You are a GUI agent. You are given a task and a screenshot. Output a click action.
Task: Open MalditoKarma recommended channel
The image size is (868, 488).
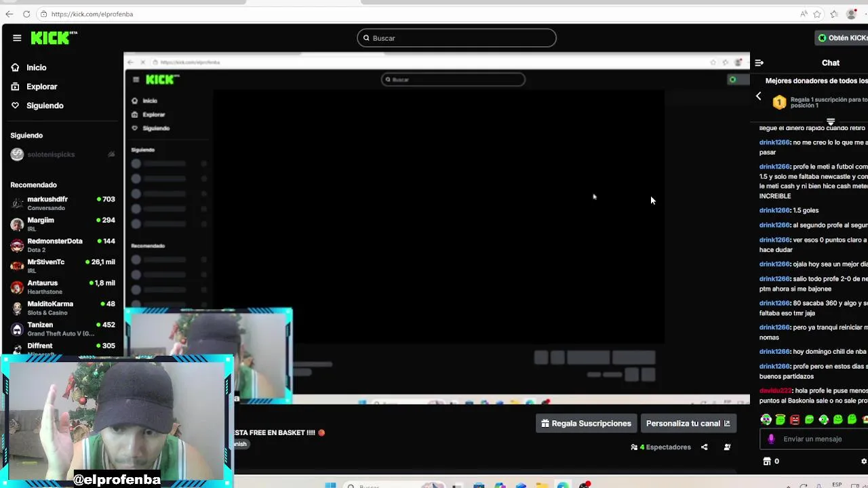(x=62, y=308)
